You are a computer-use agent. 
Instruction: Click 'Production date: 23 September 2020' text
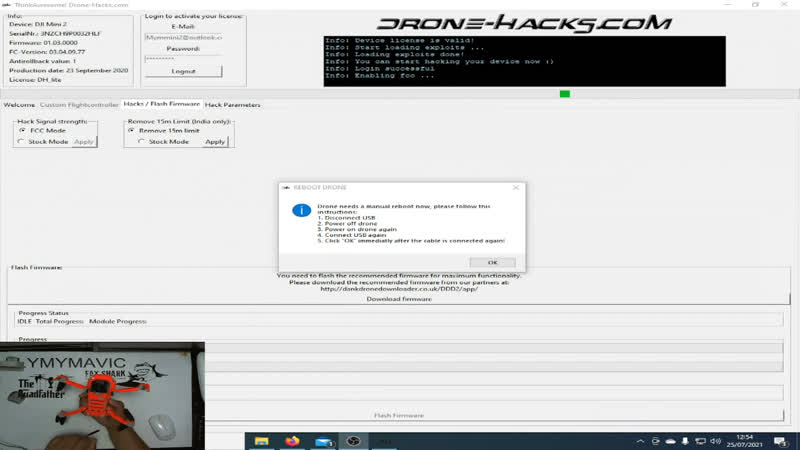coord(68,70)
